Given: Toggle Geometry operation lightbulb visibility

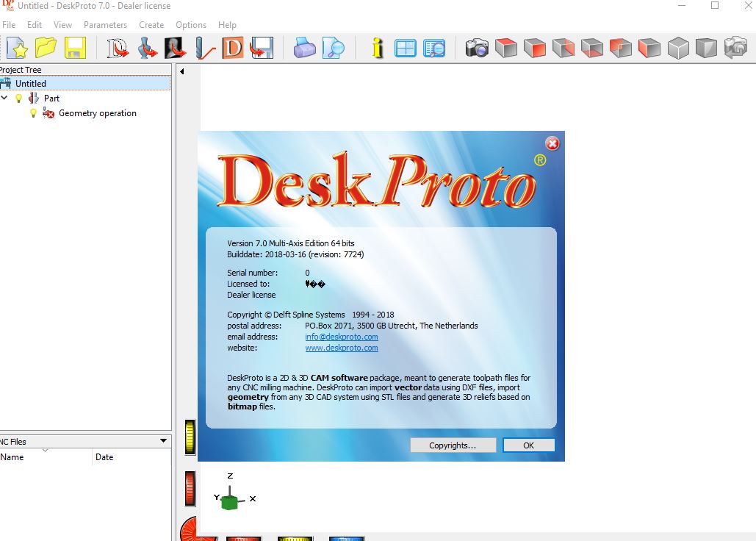Looking at the screenshot, I should point(33,113).
